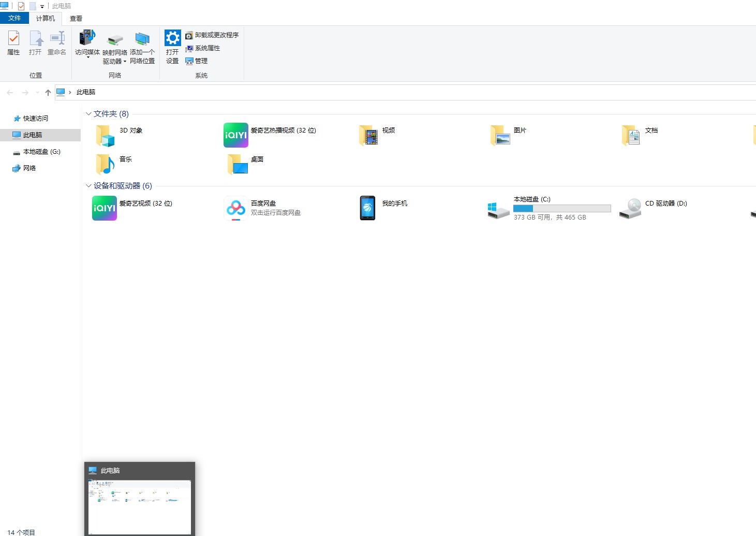
Task: Click Local Disk (C:) storage usage bar
Action: 562,208
